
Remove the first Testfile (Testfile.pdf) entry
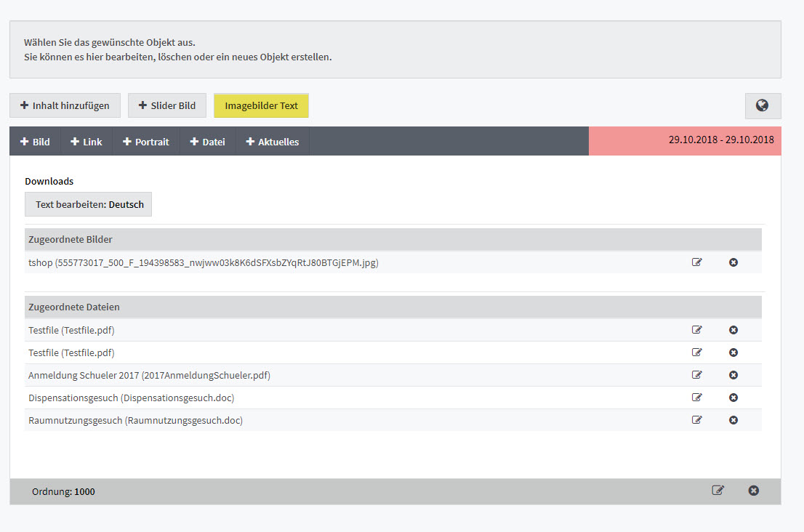click(733, 330)
